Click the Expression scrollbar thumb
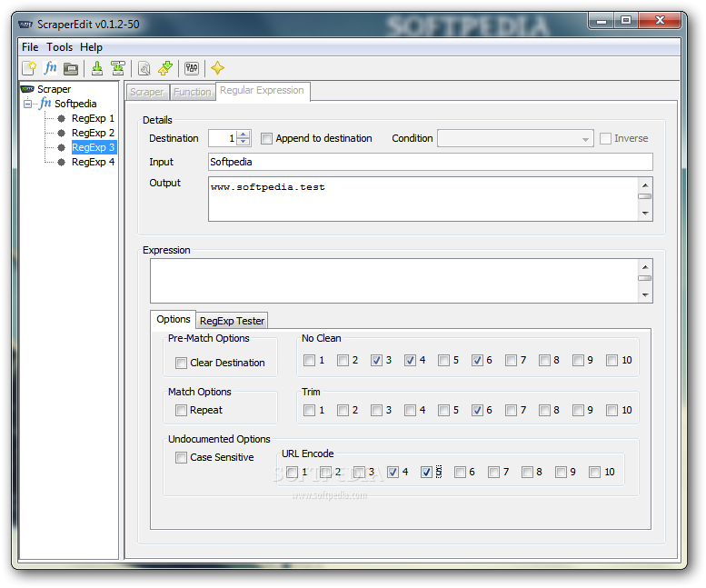Screen dimensions: 706x588 click(645, 278)
